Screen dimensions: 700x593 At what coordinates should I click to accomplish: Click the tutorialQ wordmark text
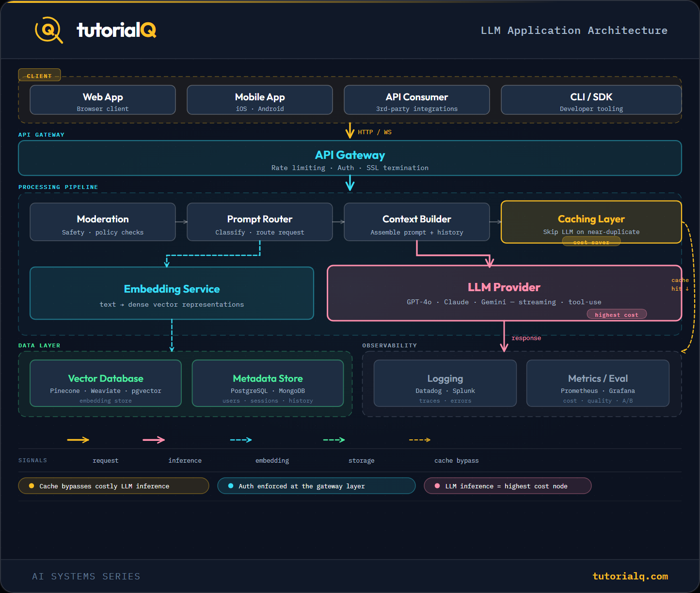click(x=116, y=30)
